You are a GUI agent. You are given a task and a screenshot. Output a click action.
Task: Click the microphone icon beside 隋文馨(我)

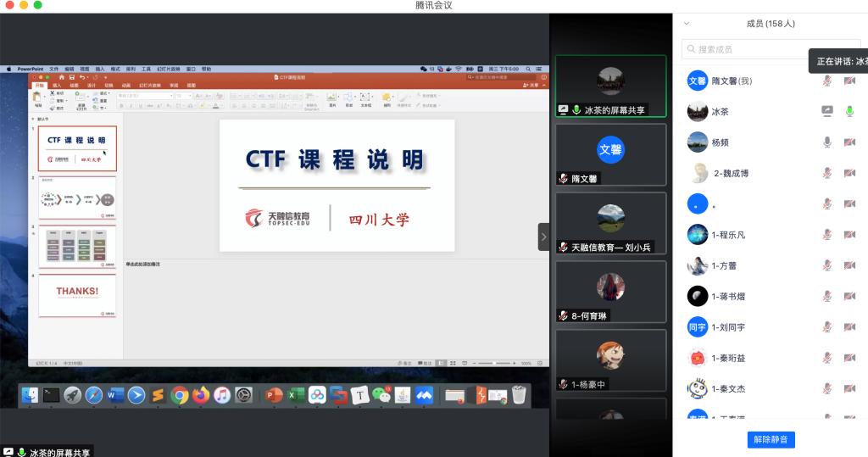pyautogui.click(x=827, y=81)
